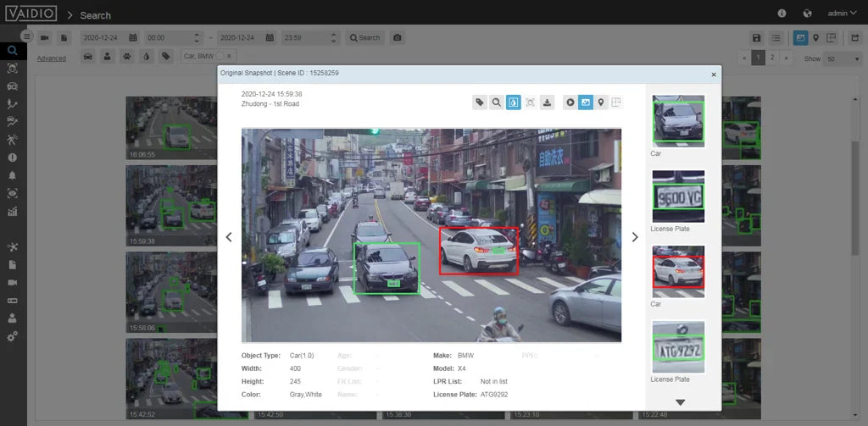Click the magnifier icon in snapshot toolbar
Image resolution: width=868 pixels, height=426 pixels.
point(497,102)
